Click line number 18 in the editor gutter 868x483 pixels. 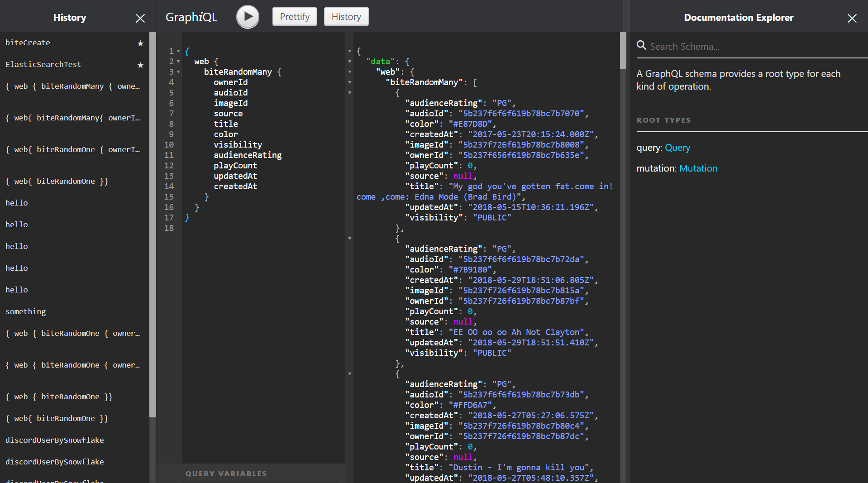pyautogui.click(x=169, y=228)
